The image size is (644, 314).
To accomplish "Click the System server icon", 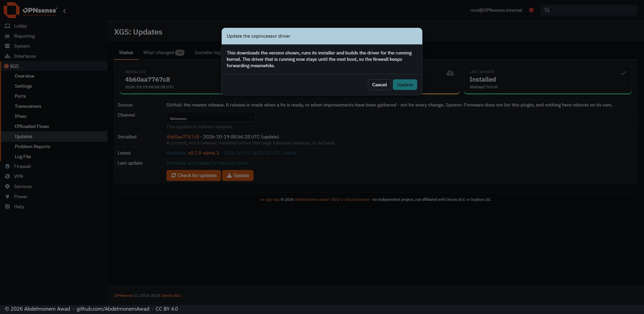I will pos(7,46).
